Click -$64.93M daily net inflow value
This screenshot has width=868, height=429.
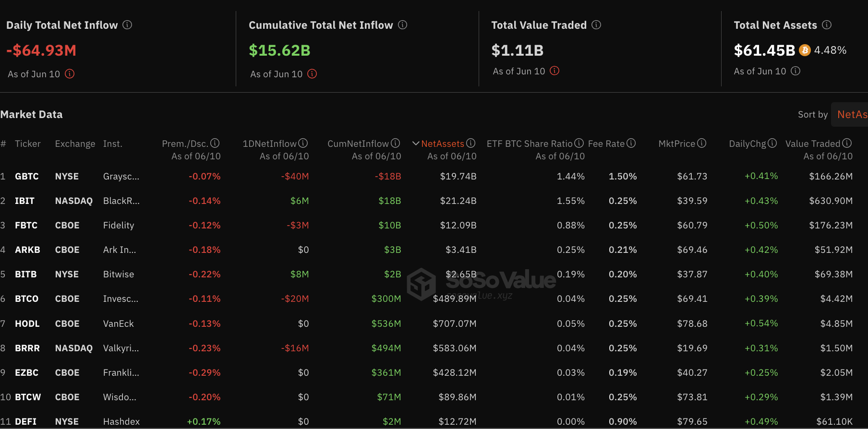click(41, 50)
